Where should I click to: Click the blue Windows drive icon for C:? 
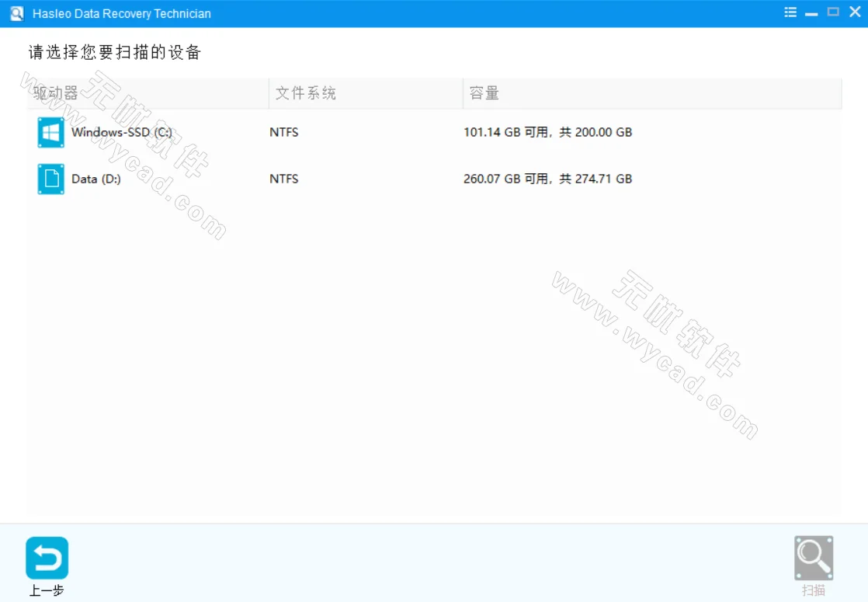pyautogui.click(x=50, y=132)
